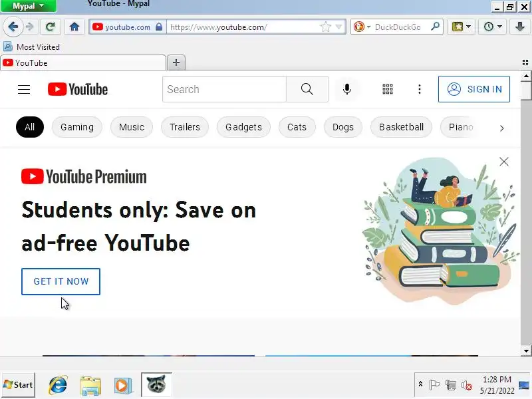Open the Windows Start menu
The width and height of the screenshot is (532, 399).
pos(18,385)
